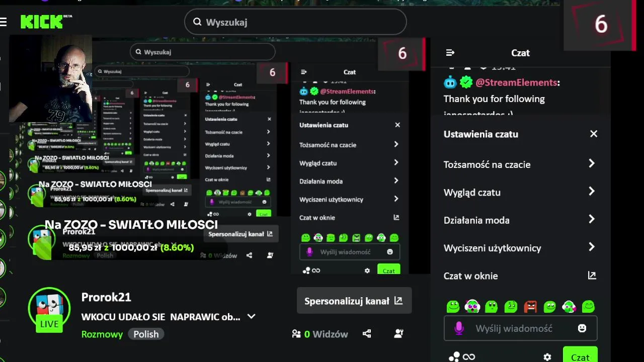Screen dimensions: 644x362
Task: Click the Wyślij wiadomość message field
Action: click(520, 328)
